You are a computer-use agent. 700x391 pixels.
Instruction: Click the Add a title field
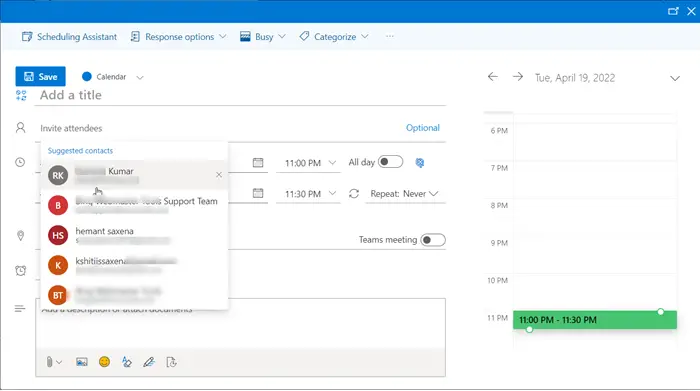tap(240, 95)
